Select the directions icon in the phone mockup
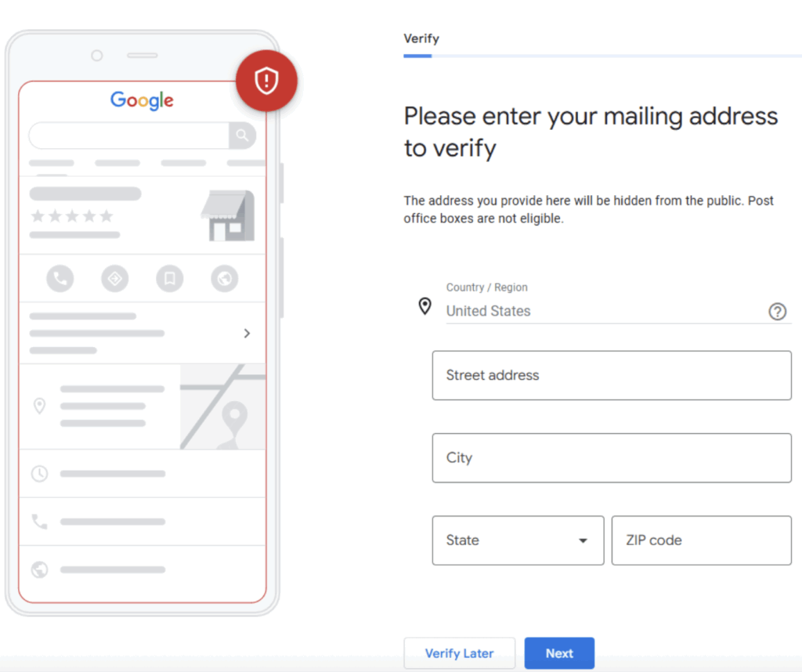Image resolution: width=802 pixels, height=672 pixels. (114, 279)
